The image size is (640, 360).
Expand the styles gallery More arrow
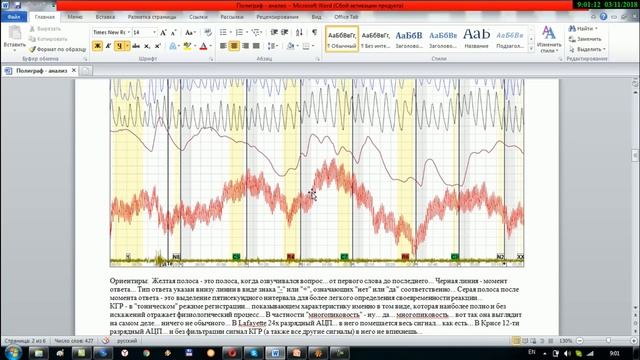pyautogui.click(x=531, y=49)
